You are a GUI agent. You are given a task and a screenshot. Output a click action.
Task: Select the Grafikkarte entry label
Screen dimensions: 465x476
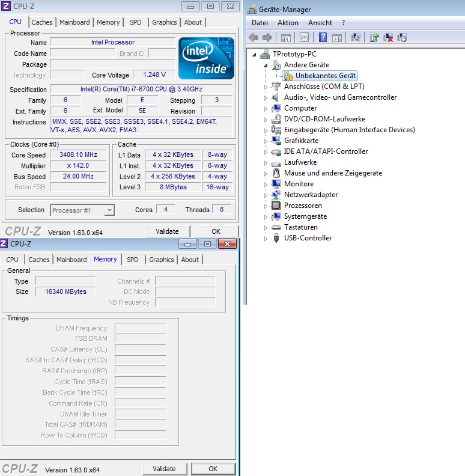(x=301, y=141)
